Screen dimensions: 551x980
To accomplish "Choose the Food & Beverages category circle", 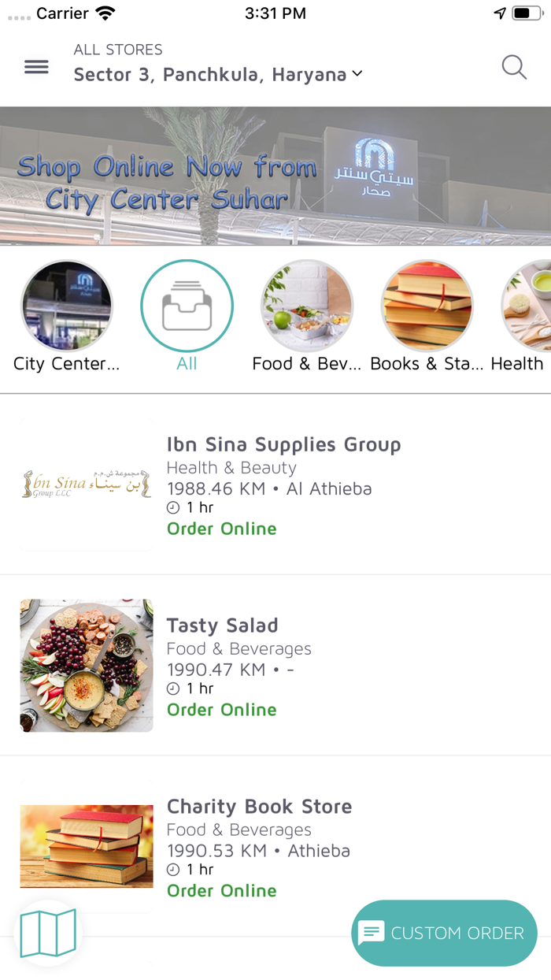I will (307, 306).
